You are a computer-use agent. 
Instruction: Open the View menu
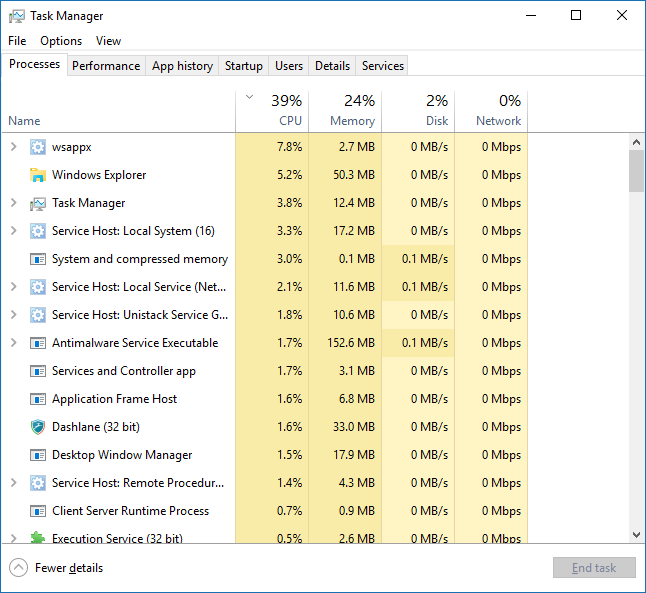(x=108, y=41)
